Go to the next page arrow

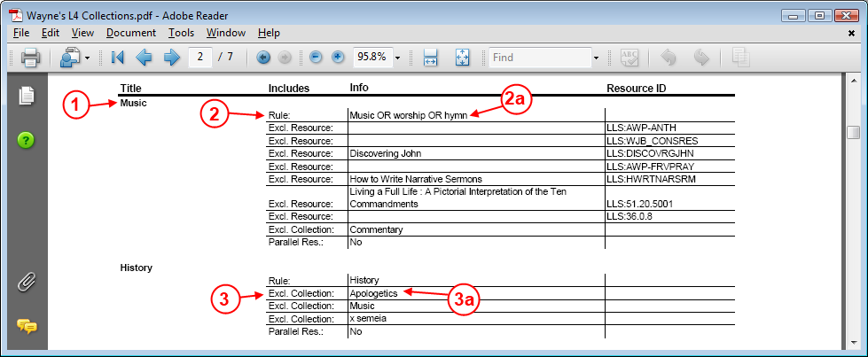172,57
